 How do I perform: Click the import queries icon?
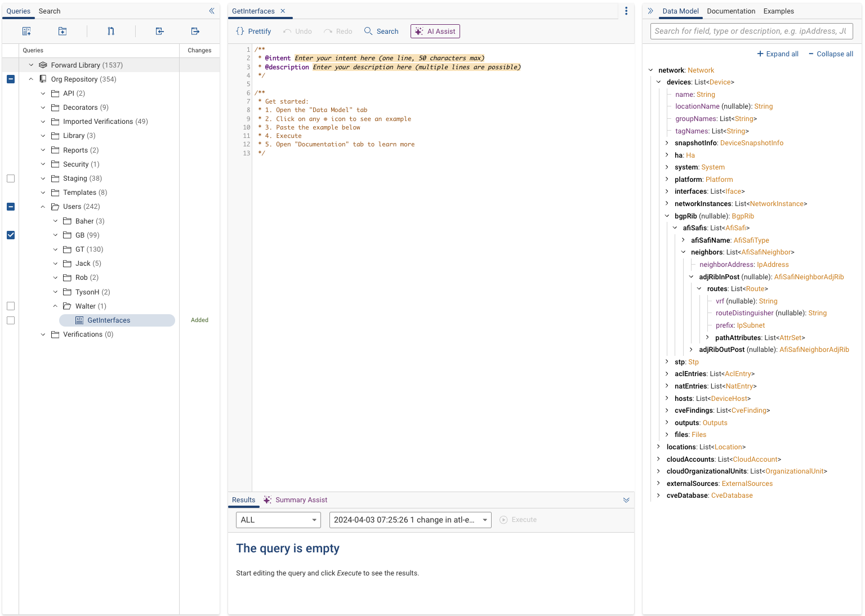pos(160,32)
